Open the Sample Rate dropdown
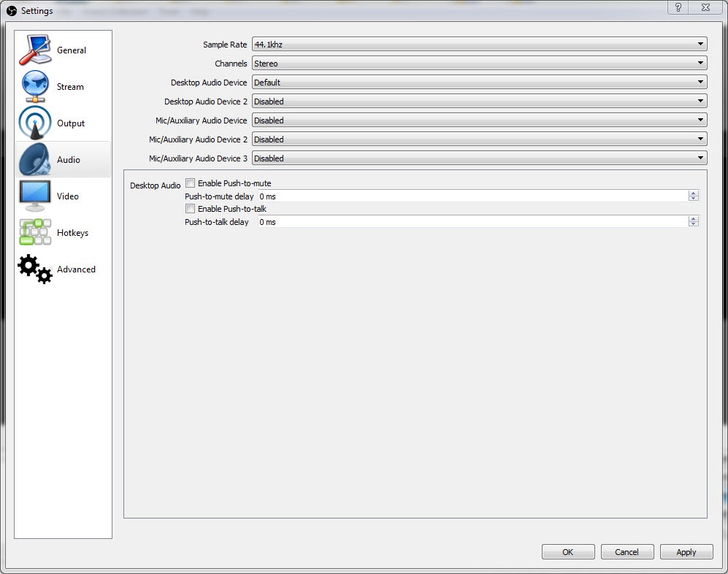 pos(479,44)
